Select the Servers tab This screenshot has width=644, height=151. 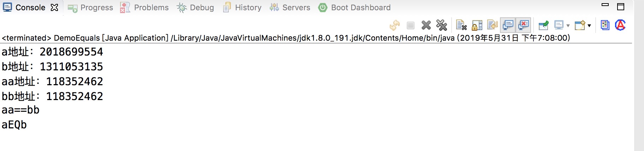(296, 7)
